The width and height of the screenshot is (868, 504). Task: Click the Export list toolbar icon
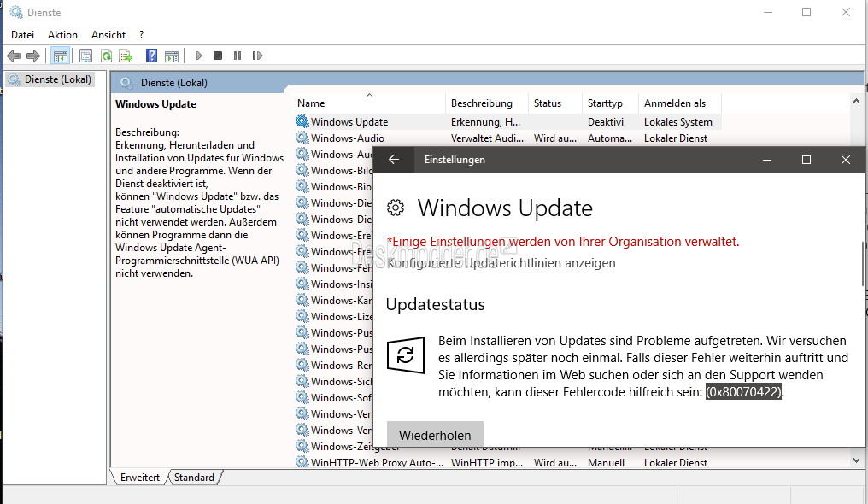[x=126, y=56]
